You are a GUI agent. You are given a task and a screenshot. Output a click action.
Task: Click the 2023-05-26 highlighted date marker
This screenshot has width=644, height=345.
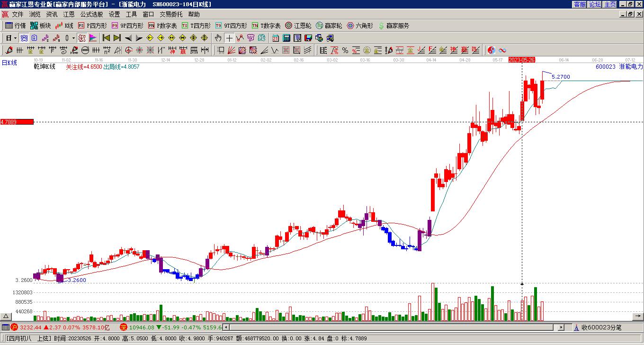(522, 60)
